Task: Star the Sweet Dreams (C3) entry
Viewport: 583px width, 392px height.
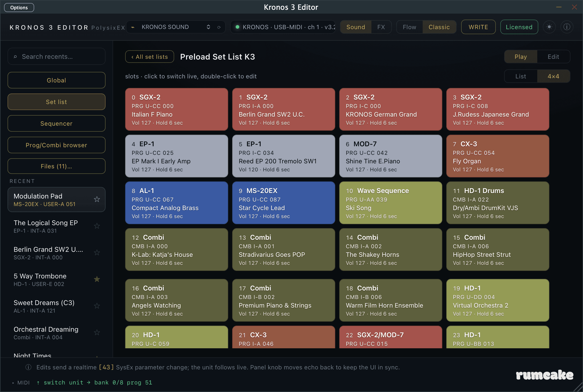Action: click(97, 306)
